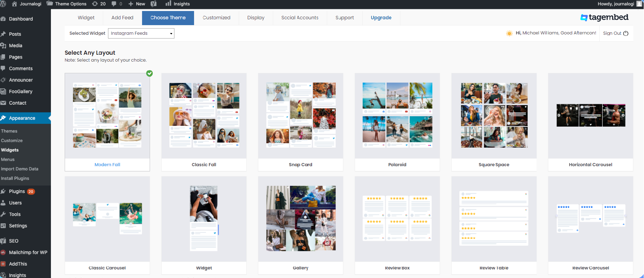Expand the New content menu
The image size is (644, 278).
(137, 4)
